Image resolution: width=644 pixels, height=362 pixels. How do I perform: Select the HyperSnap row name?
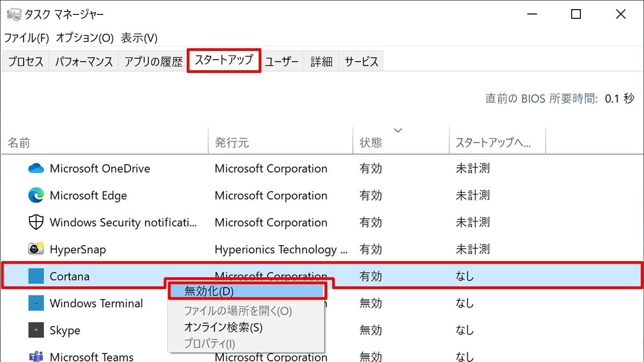pyautogui.click(x=78, y=249)
